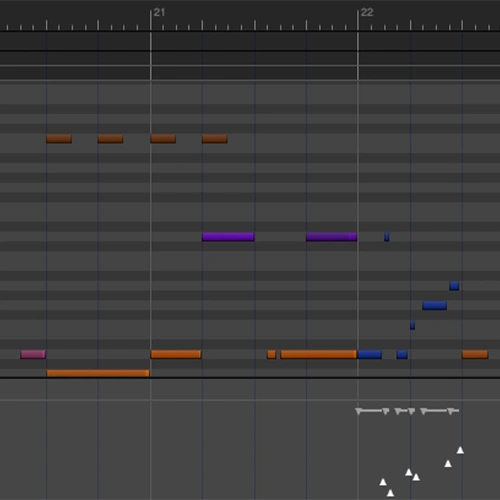Select the second brown note before bar 21

coord(110,139)
